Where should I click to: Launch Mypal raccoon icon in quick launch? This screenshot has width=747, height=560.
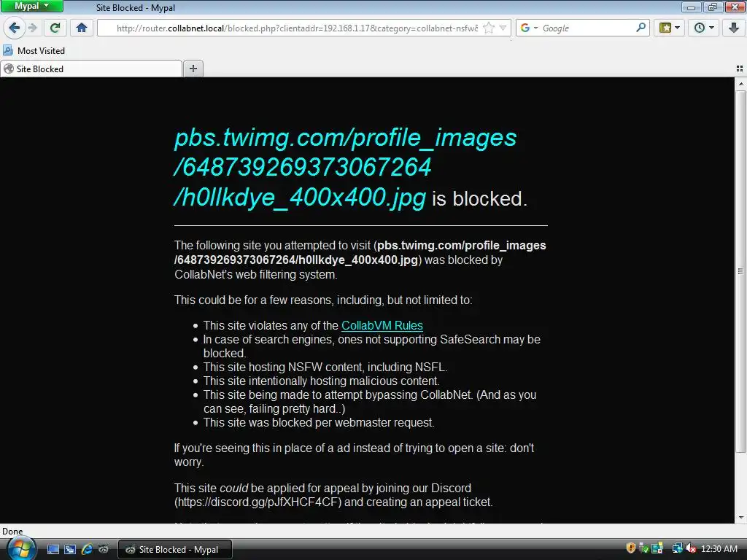pyautogui.click(x=104, y=549)
